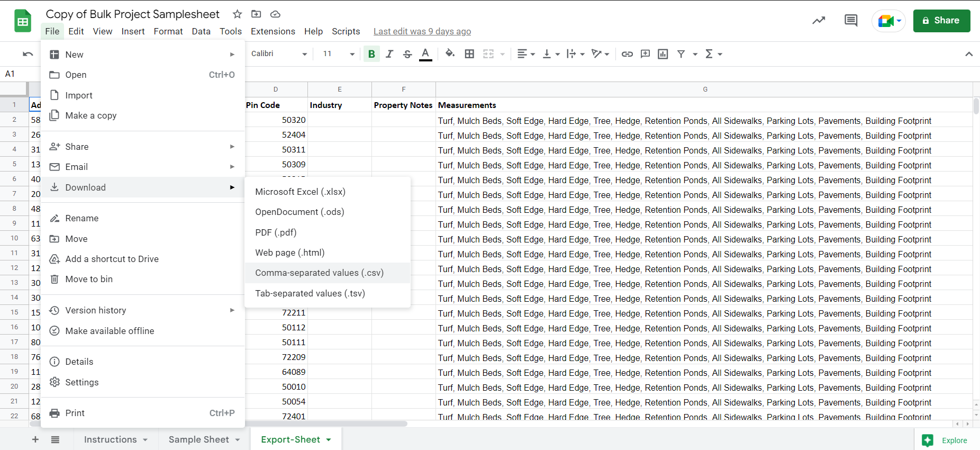Switch to the Sample Sheet tab
Screen dimensions: 980x450
[x=199, y=439]
